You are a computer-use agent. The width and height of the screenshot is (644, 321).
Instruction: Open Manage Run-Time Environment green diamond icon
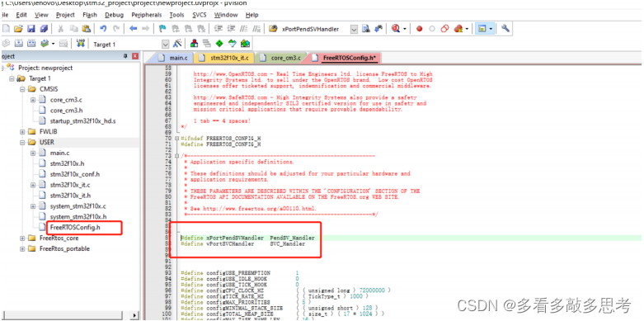click(219, 43)
